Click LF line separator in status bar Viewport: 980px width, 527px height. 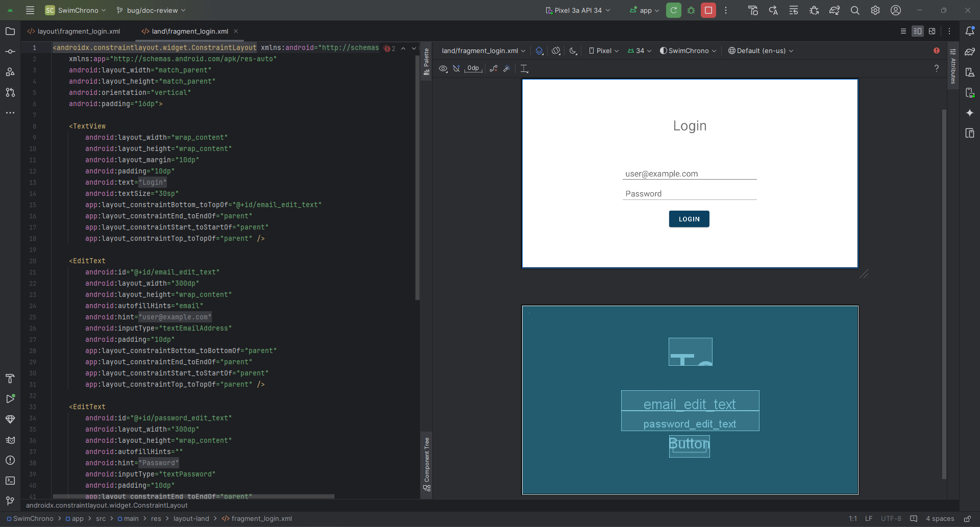[x=869, y=518]
